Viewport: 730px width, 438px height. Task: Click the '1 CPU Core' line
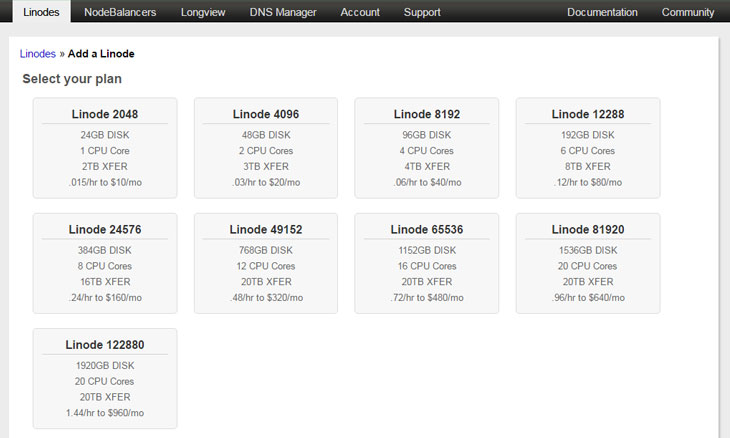click(105, 151)
